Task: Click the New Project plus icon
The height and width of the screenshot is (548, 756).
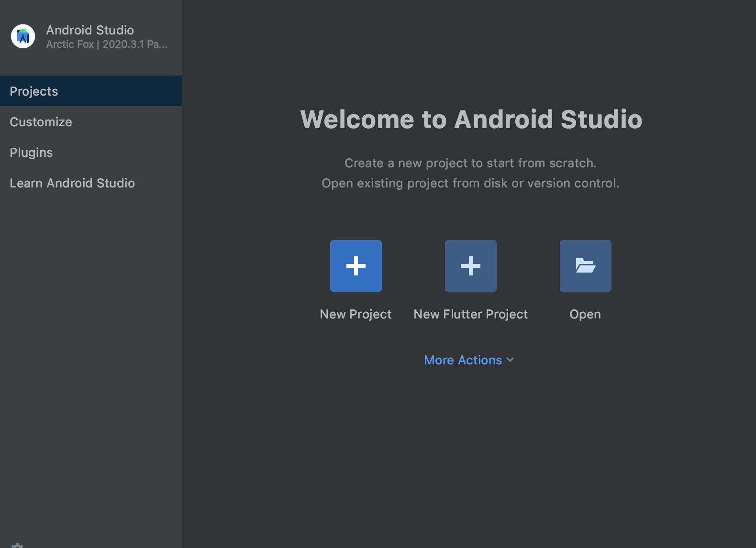Action: click(x=356, y=266)
